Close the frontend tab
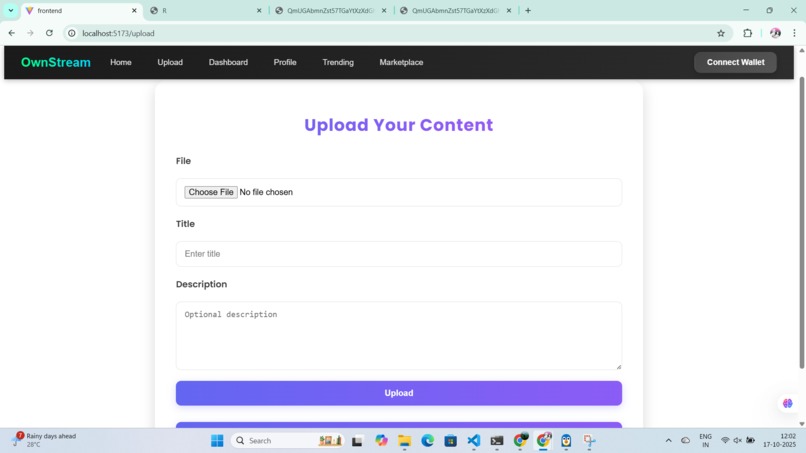This screenshot has width=806, height=453. (134, 11)
